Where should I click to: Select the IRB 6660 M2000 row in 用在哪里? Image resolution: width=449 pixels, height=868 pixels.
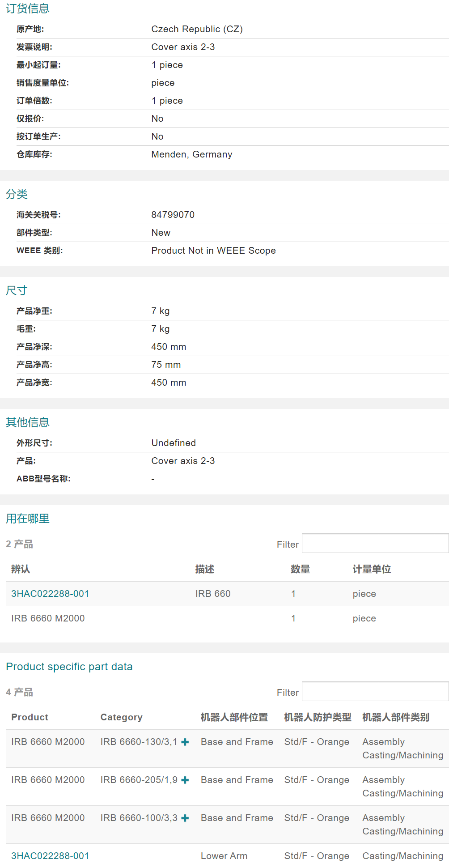[48, 618]
